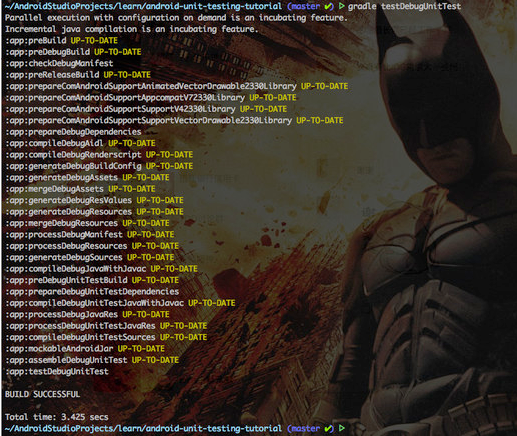517x436 pixels.
Task: Click the ':app:testDebugUnitTest' final task line
Action: [x=57, y=371]
